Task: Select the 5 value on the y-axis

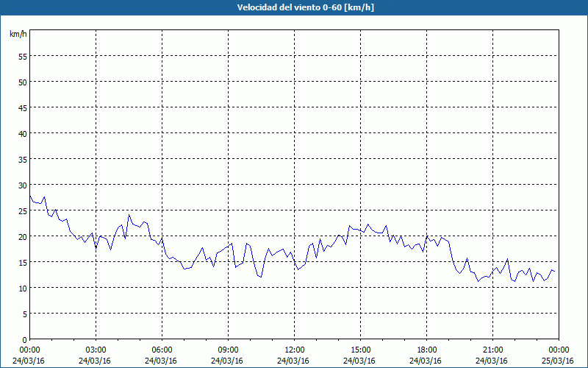Action: 25,314
